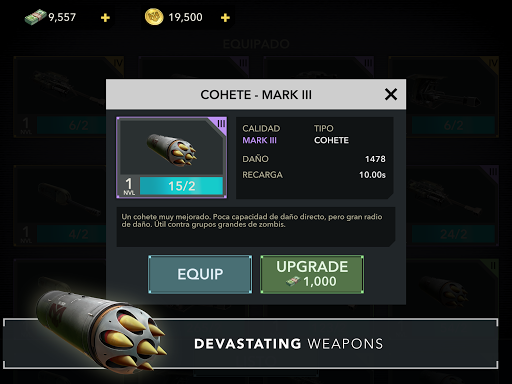The image size is (512, 384).
Task: Select the dimmed 24/2 weapon card
Action: tap(453, 206)
